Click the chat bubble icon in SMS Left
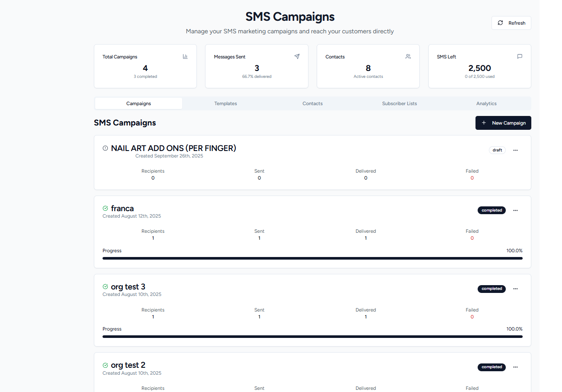Viewport: 562px width, 392px height. coord(520,57)
